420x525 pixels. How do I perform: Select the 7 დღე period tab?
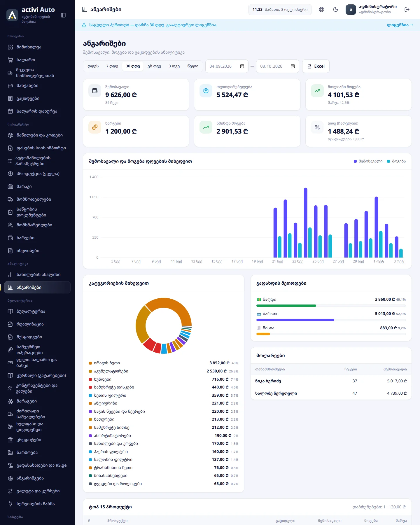pyautogui.click(x=112, y=66)
